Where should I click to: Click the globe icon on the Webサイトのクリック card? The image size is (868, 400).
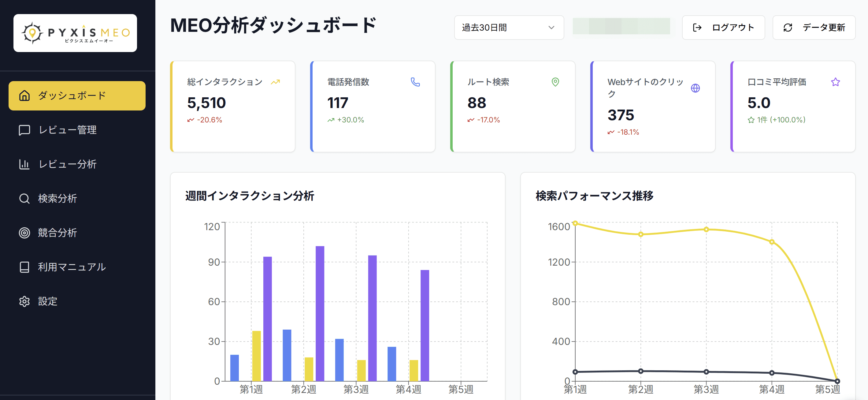click(x=695, y=88)
